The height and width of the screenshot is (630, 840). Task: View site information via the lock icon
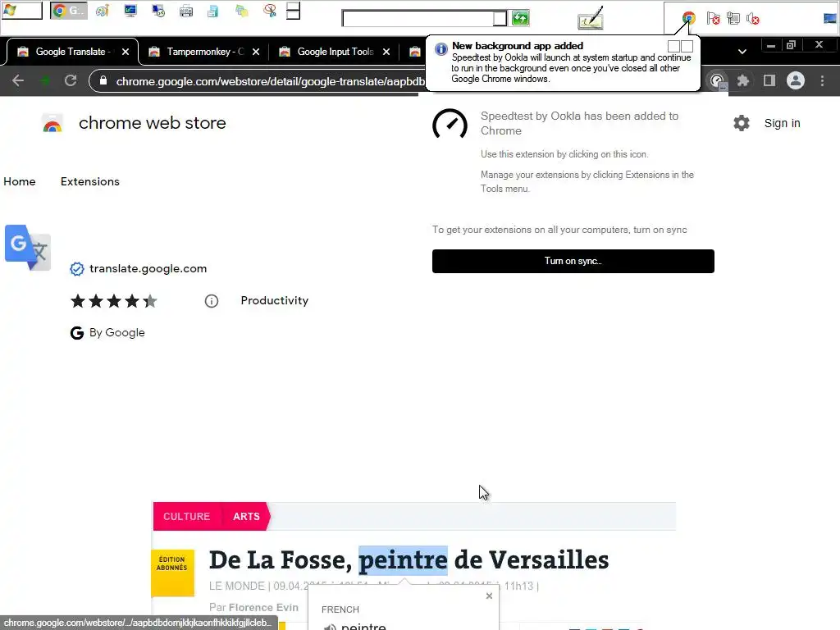coord(103,80)
